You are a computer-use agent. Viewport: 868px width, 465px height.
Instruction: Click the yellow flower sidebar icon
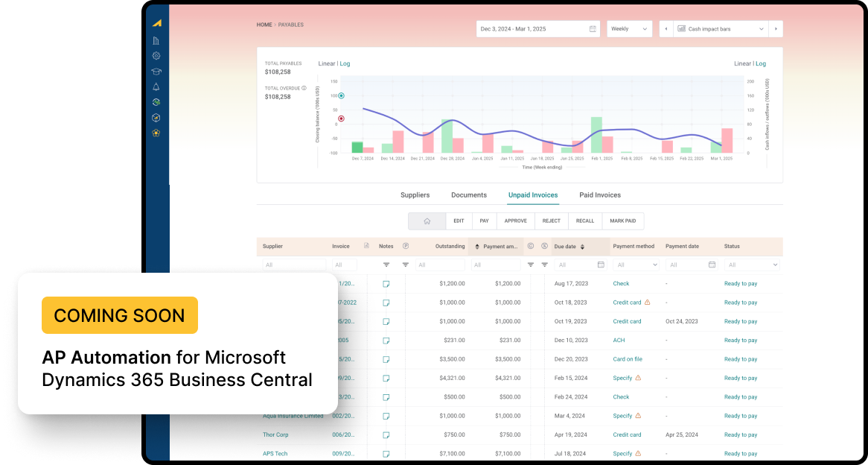coord(156,133)
